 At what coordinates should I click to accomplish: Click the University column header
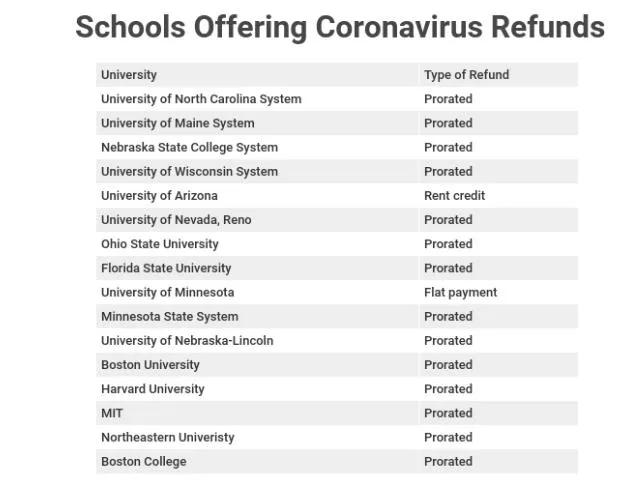(129, 75)
